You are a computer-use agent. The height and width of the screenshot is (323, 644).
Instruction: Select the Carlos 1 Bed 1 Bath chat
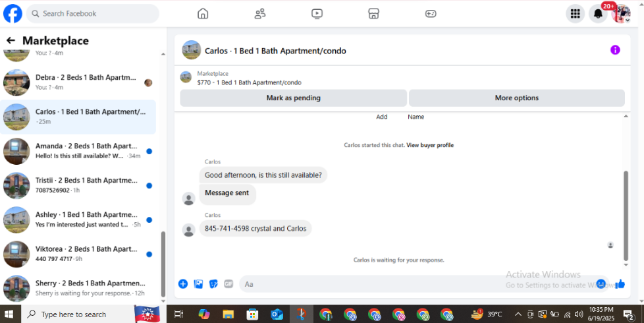tap(78, 117)
